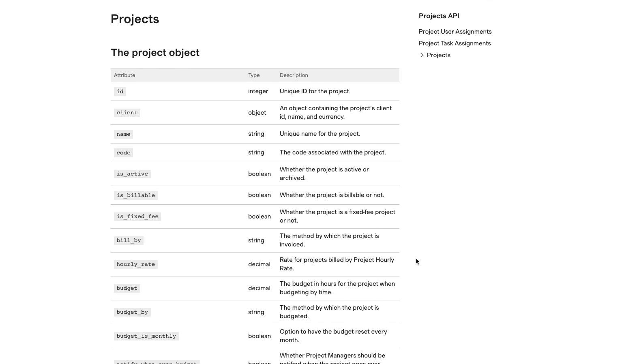Click the code attribute code tag
This screenshot has height=364, width=626.
coord(123,153)
